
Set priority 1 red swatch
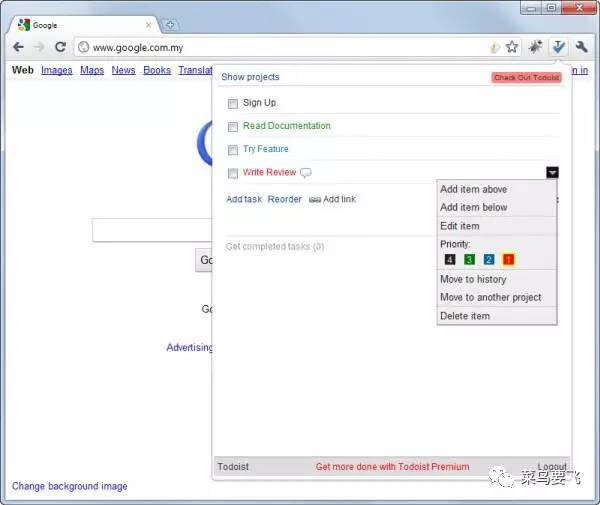(x=508, y=260)
